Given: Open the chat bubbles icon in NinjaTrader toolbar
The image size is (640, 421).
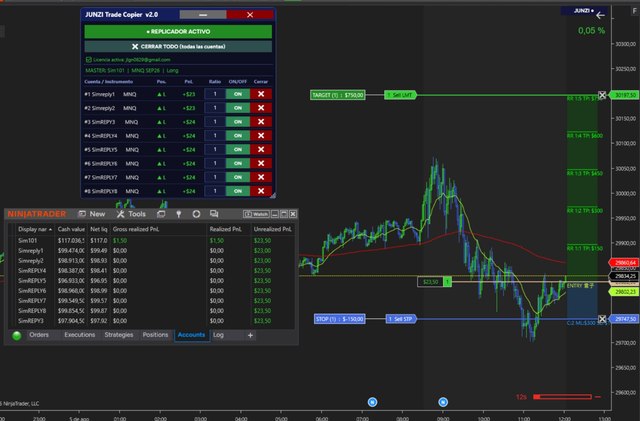Looking at the screenshot, I should point(214,214).
